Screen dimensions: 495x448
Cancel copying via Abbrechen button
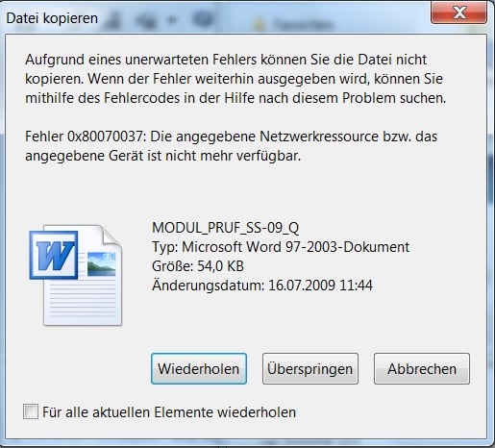[422, 368]
